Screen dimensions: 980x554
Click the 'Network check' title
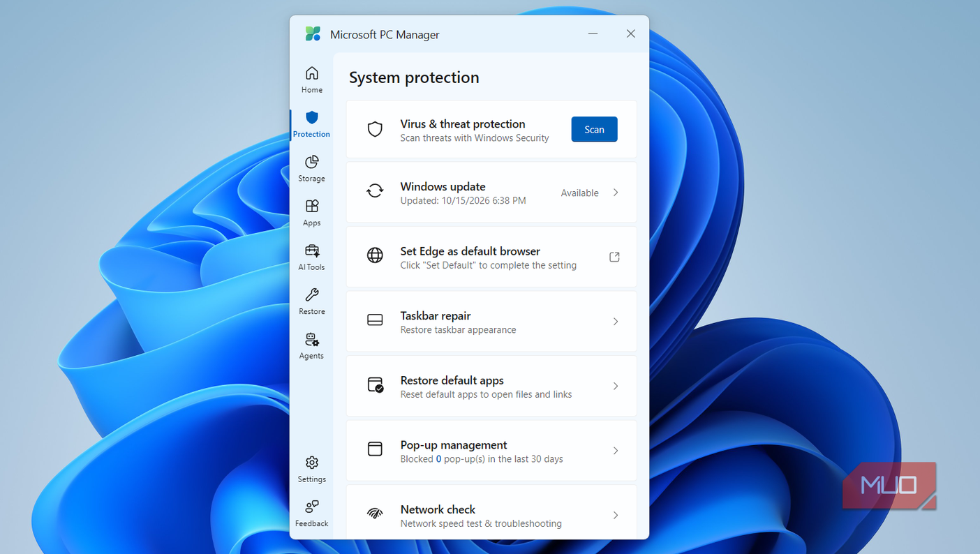point(438,509)
